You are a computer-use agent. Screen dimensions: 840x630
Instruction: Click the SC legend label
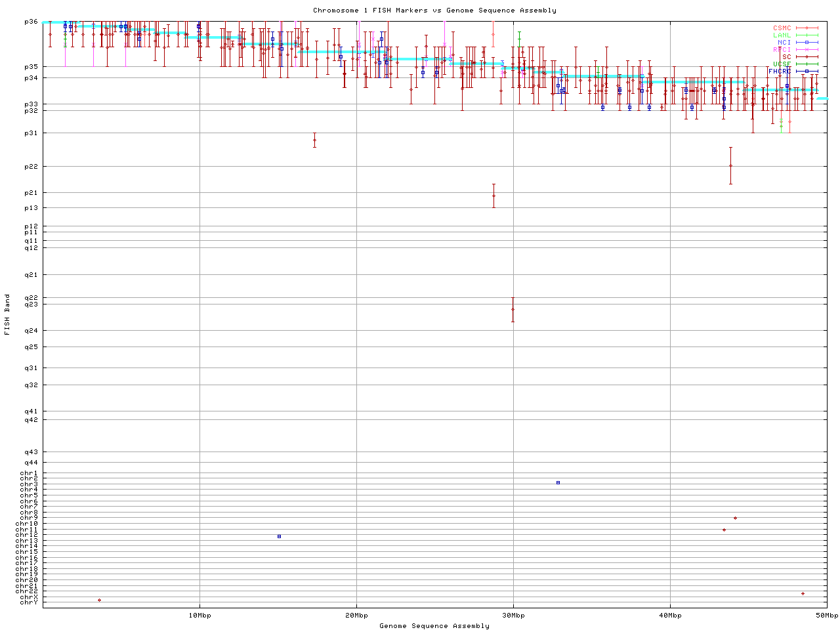tap(786, 57)
